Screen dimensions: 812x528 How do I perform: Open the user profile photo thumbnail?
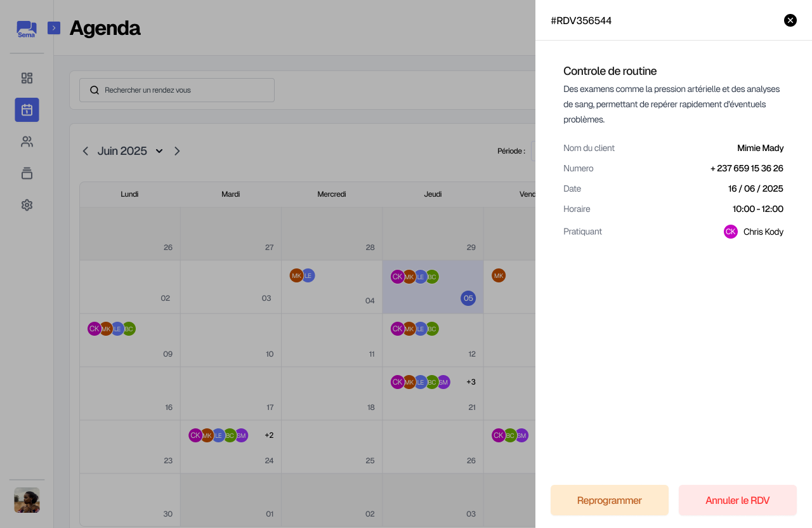[x=27, y=500]
